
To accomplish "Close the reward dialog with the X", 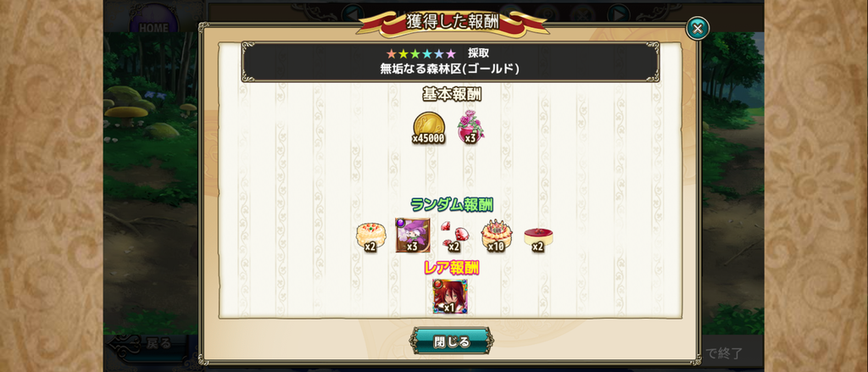I will [698, 28].
